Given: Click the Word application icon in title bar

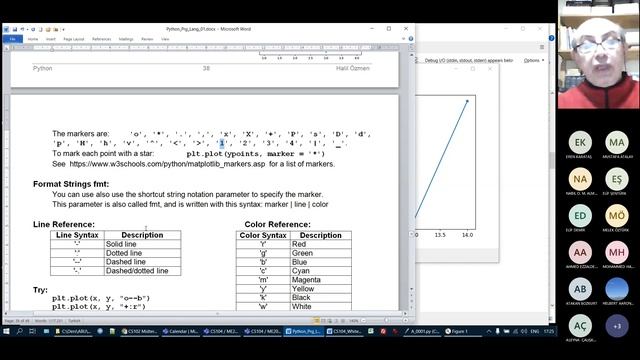Looking at the screenshot, I should click(7, 29).
